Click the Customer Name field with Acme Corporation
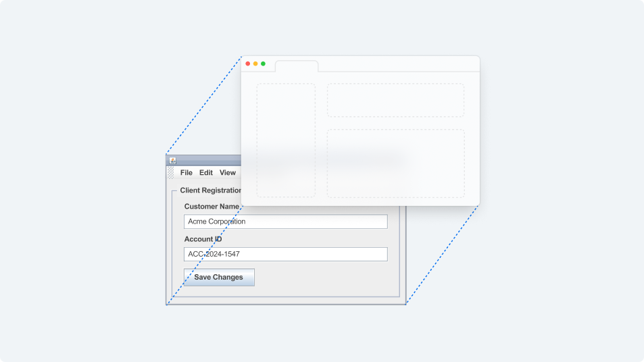Screen dimensions: 644x362 pos(285,222)
